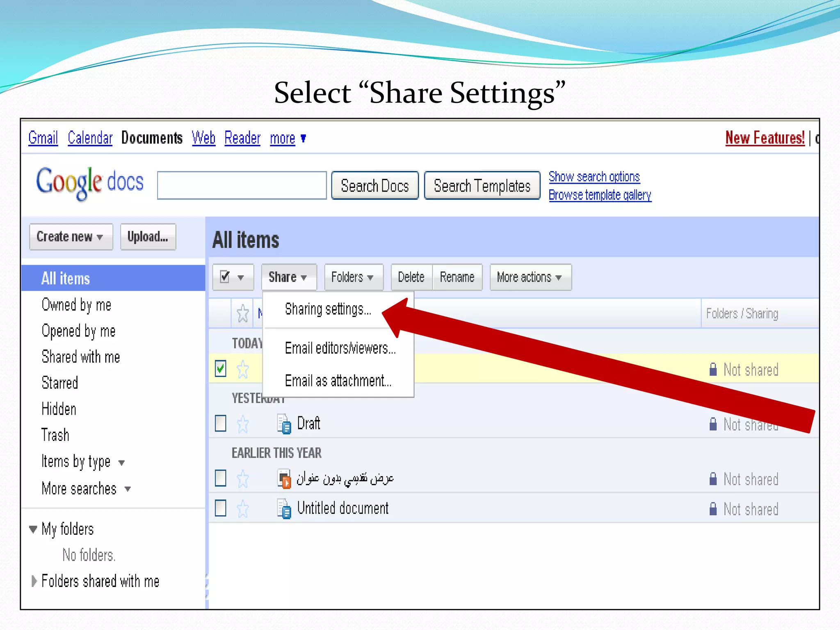
Task: Open the Create new dropdown
Action: 71,237
